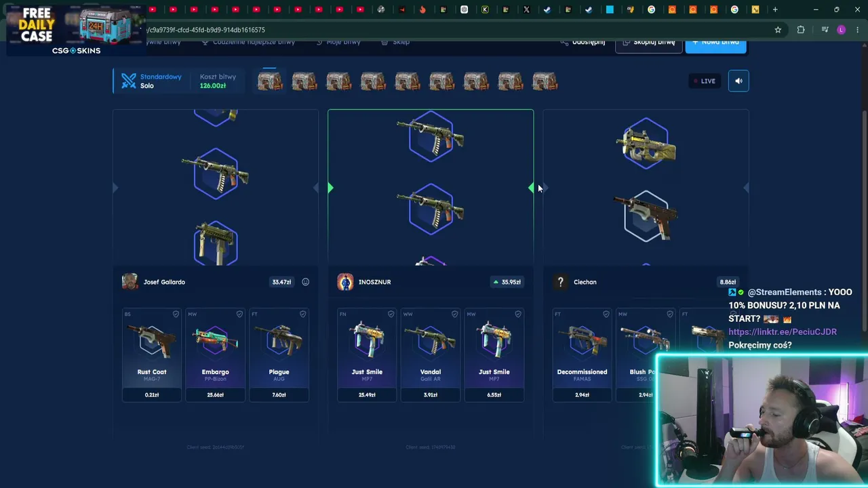Screen dimensions: 868x488
Task: Click the Ciechan player name
Action: tap(585, 282)
